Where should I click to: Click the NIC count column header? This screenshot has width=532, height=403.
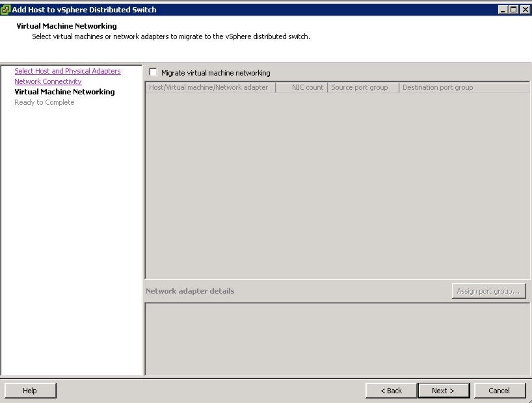point(302,88)
